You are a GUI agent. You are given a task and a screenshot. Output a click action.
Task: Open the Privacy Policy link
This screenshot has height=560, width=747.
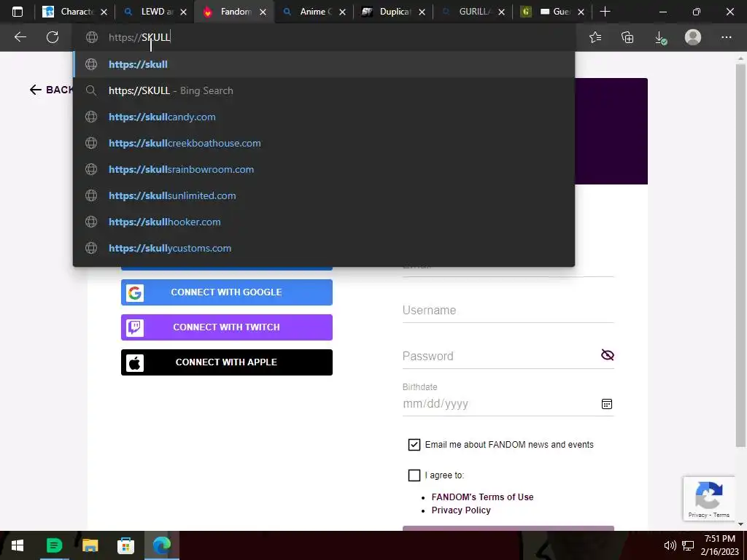coord(461,510)
